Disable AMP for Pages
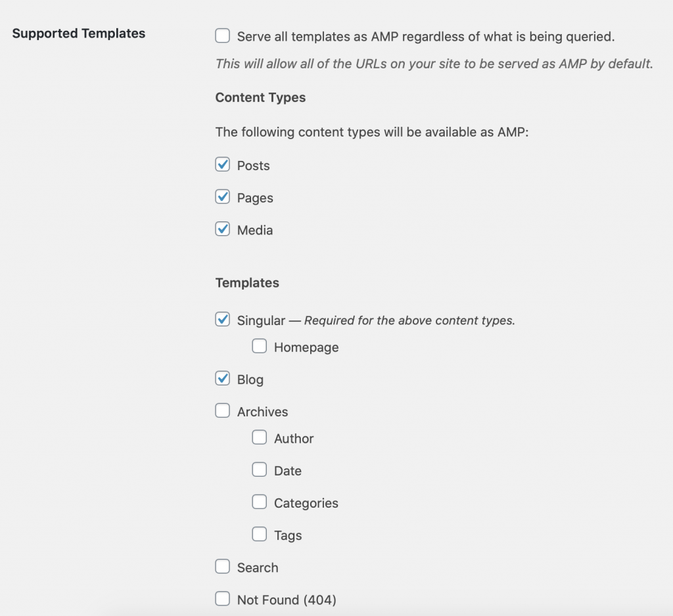This screenshot has height=616, width=673. point(222,197)
